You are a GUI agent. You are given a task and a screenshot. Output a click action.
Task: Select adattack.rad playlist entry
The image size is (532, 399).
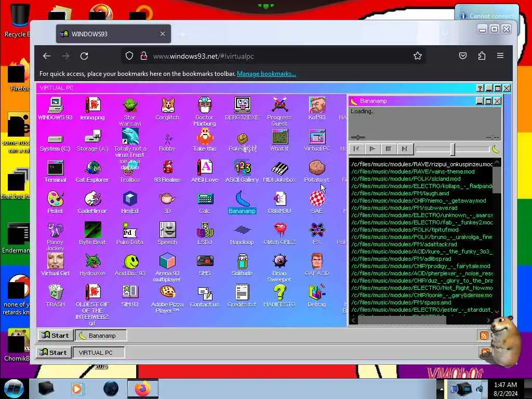tap(404, 244)
